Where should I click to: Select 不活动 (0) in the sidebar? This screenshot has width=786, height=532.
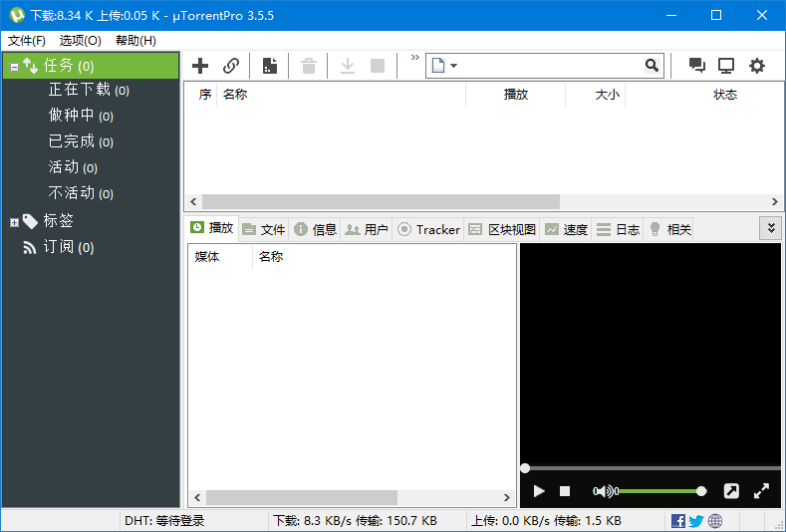coord(81,193)
